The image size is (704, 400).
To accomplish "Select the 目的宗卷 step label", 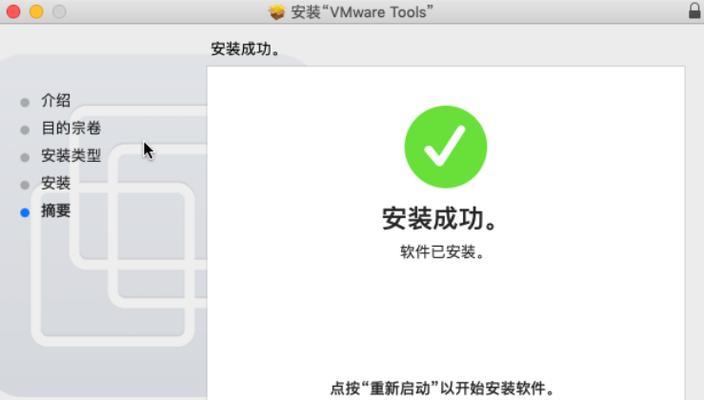I will coord(71,128).
